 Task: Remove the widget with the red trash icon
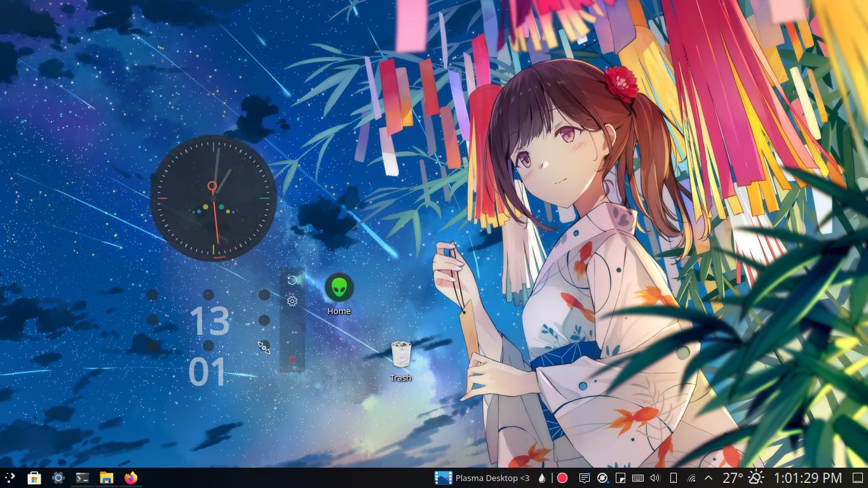[292, 360]
